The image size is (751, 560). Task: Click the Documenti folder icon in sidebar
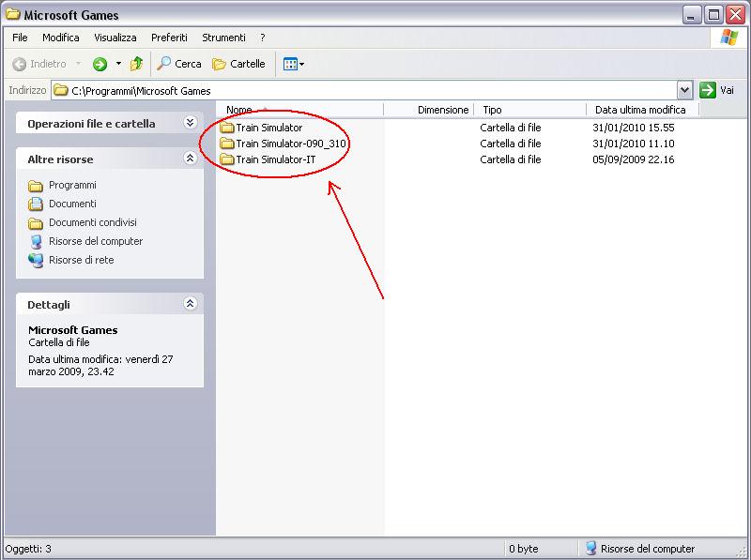coord(36,204)
